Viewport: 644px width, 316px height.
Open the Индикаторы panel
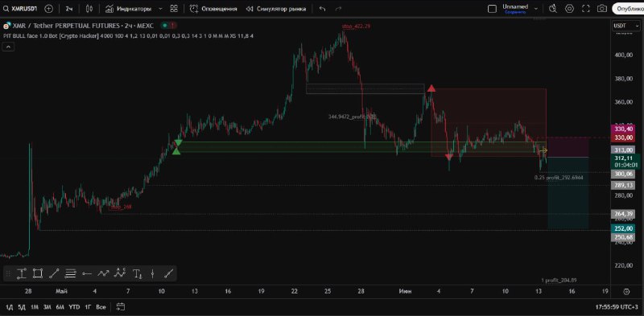pyautogui.click(x=128, y=8)
